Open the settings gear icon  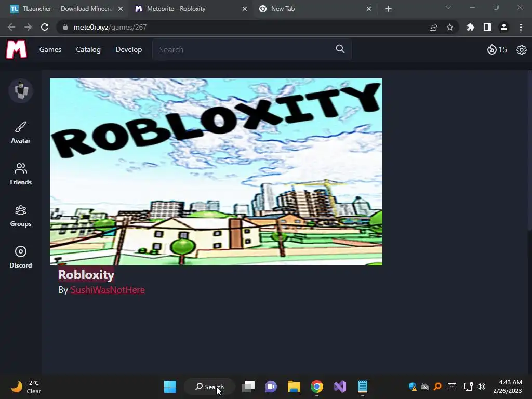tap(522, 50)
